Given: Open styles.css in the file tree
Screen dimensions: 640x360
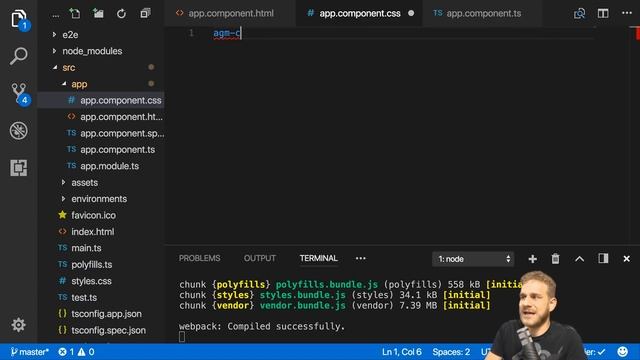Looking at the screenshot, I should 100,281.
